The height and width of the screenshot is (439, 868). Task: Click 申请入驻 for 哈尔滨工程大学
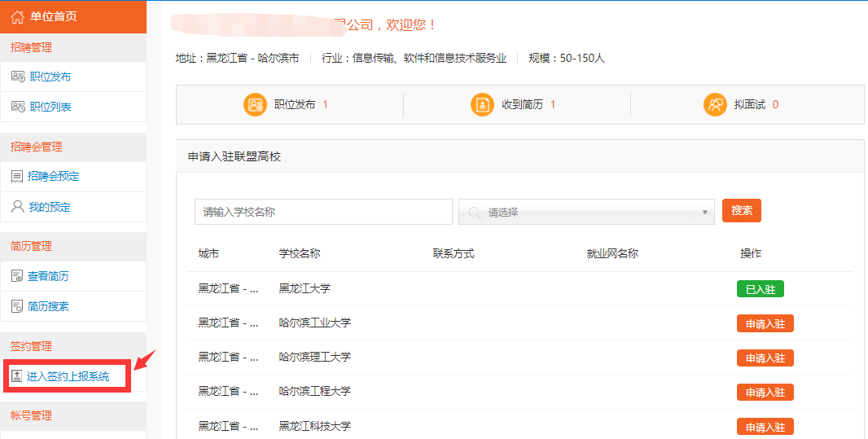click(x=765, y=392)
